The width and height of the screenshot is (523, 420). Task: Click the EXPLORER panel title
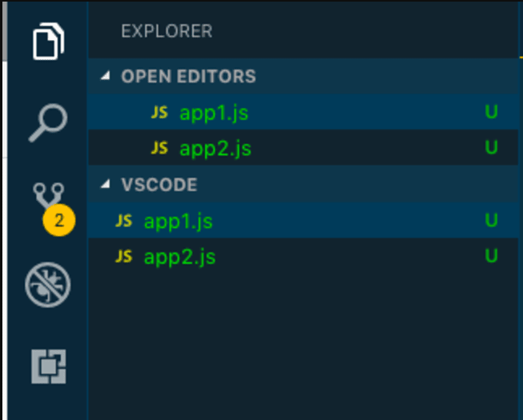point(167,31)
